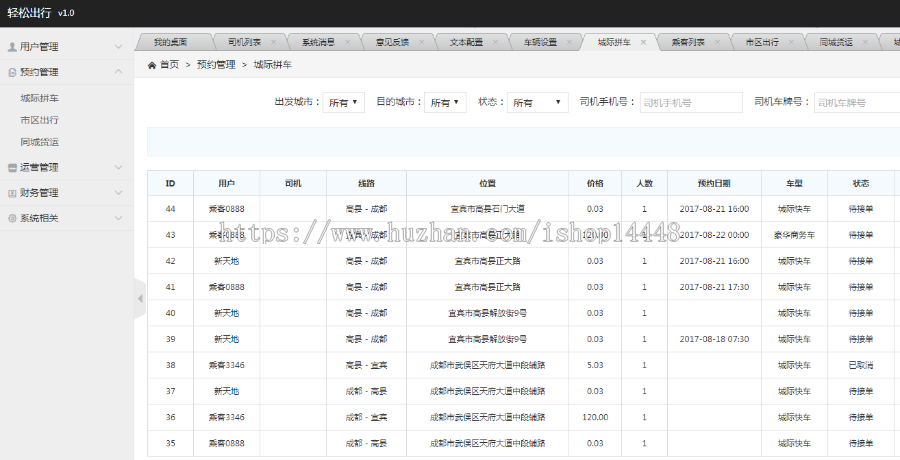Image resolution: width=900 pixels, height=460 pixels.
Task: Open the 目的城市 dropdown
Action: coord(445,102)
